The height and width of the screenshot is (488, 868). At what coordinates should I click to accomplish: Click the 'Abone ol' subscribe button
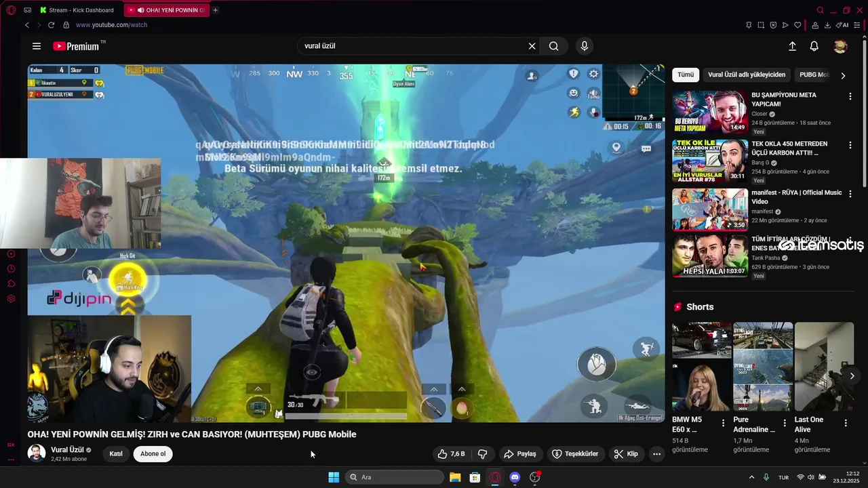tap(153, 454)
